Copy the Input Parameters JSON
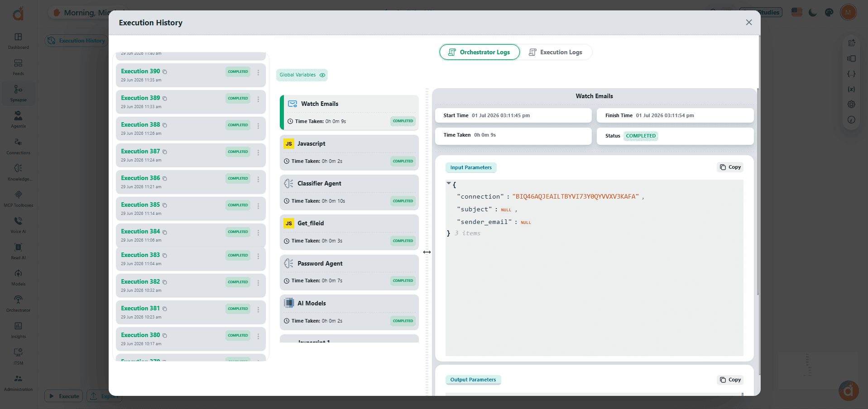Viewport: 868px width, 409px height. [730, 167]
